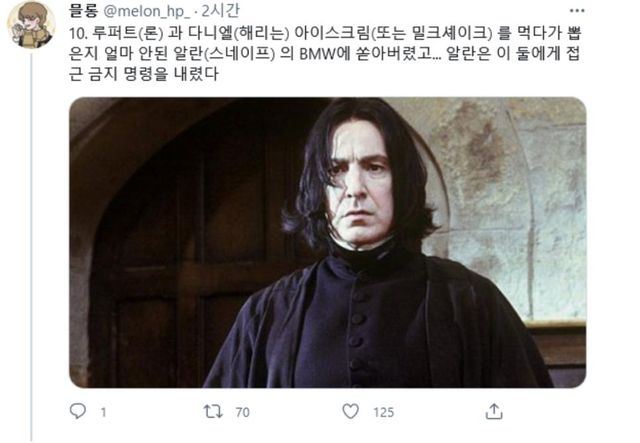Viewport: 640px width, 443px height.
Task: Open the 믈롱 display name profile
Action: [x=83, y=11]
